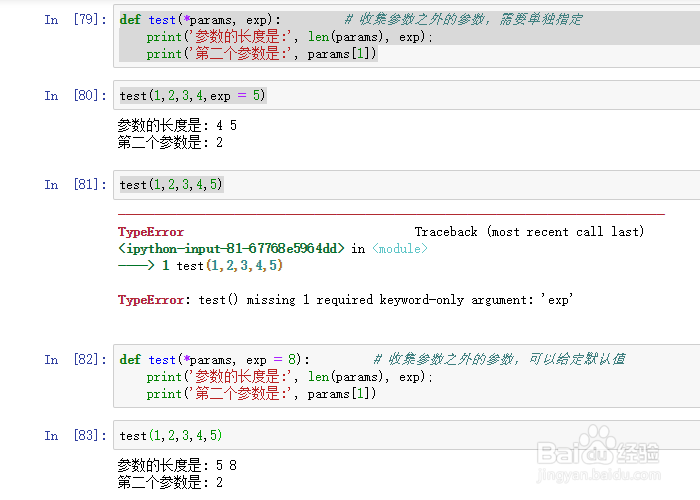
Task: Click 'def test(*params, exp = 8):' line
Action: point(214,359)
